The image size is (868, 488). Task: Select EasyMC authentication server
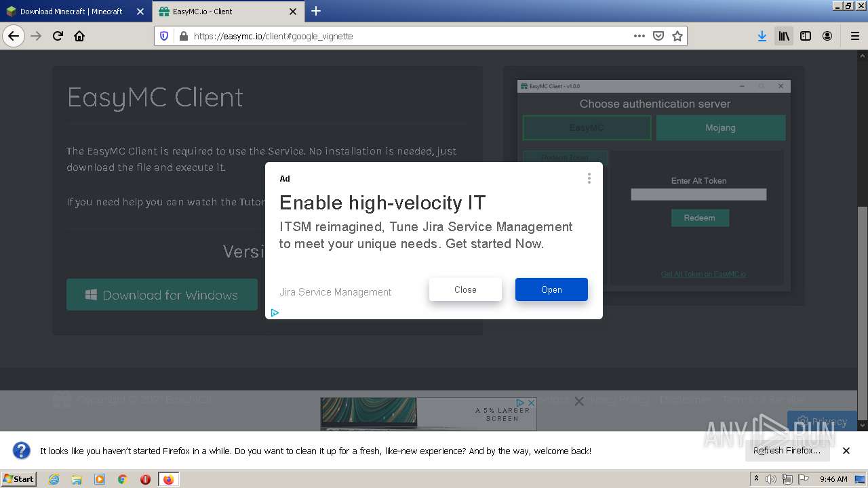[587, 127]
